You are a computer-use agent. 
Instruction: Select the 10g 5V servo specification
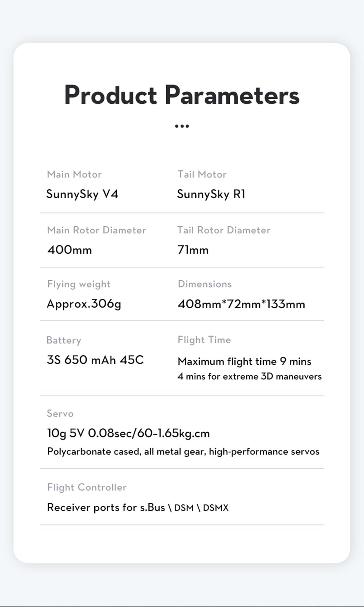(x=128, y=433)
